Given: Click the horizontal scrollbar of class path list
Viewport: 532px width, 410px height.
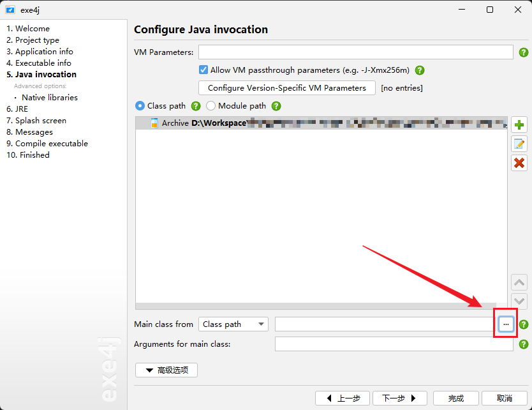Looking at the screenshot, I should (x=316, y=306).
